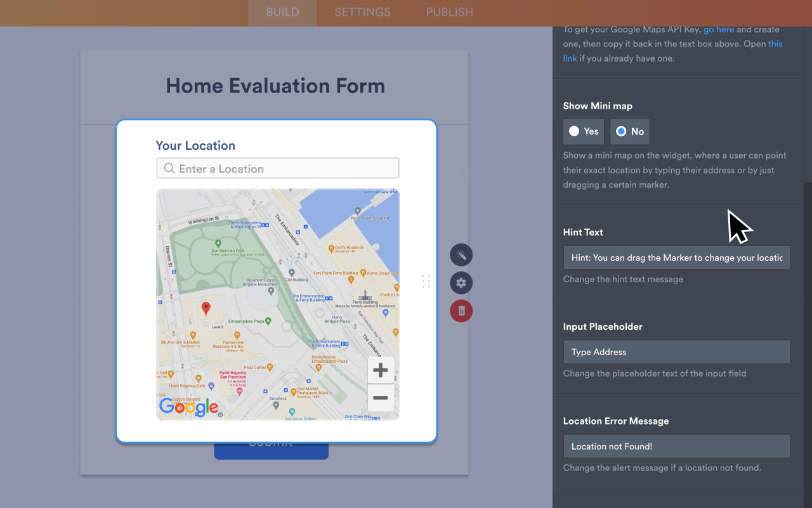
Task: Select Yes for Show Mini map
Action: click(583, 131)
